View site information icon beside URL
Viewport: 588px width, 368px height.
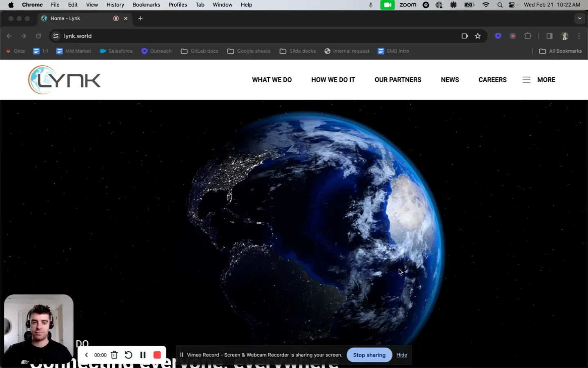pyautogui.click(x=56, y=36)
